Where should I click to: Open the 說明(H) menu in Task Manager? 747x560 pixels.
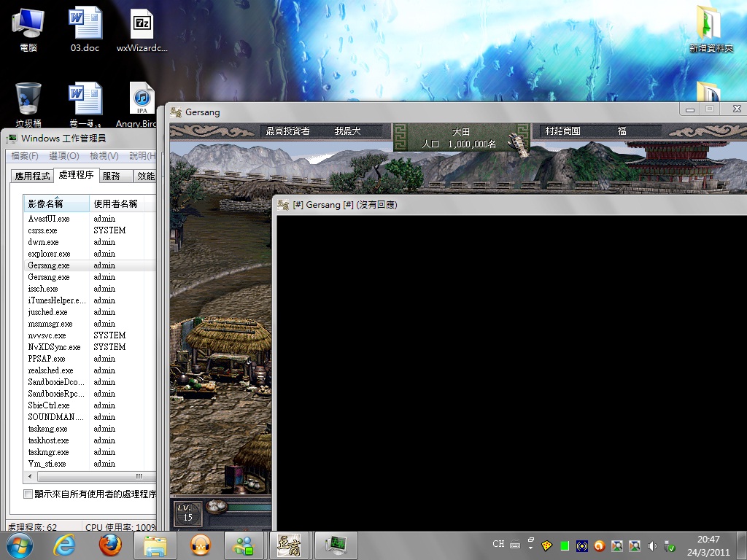point(142,156)
